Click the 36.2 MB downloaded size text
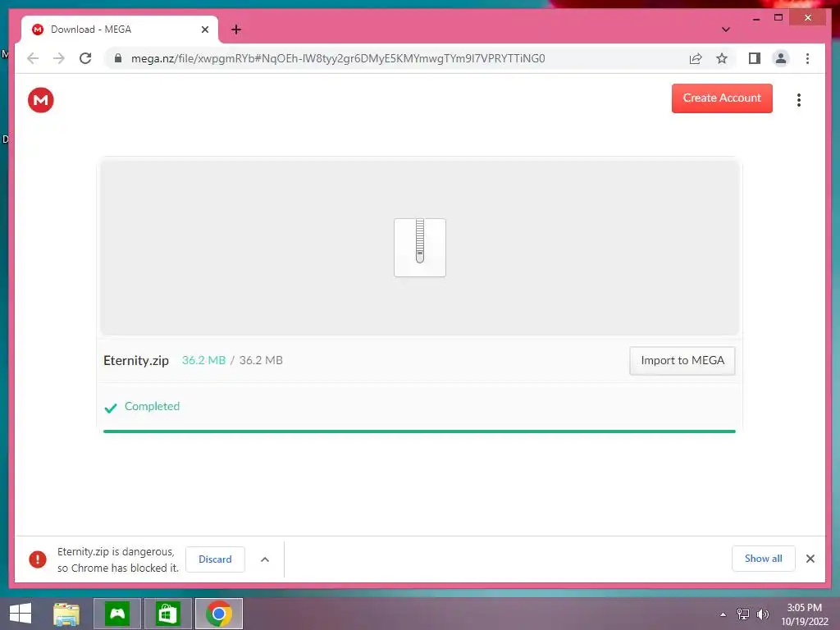The height and width of the screenshot is (630, 840). 203,361
